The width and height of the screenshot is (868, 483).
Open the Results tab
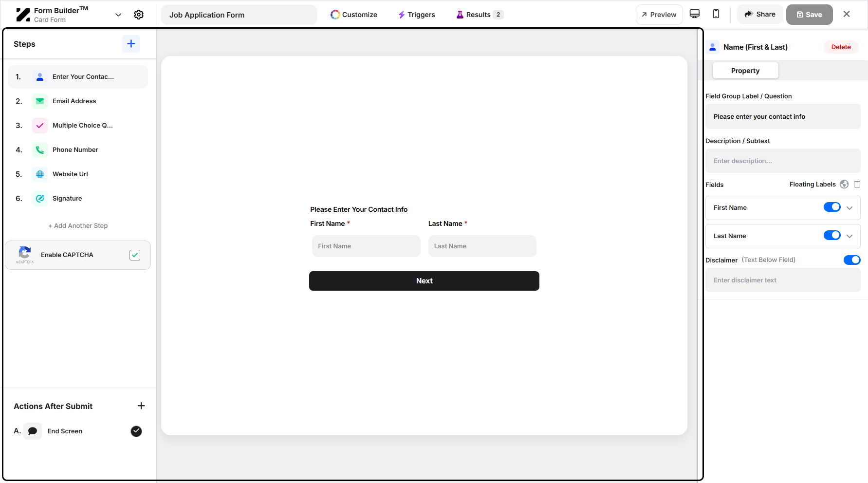[x=480, y=15]
